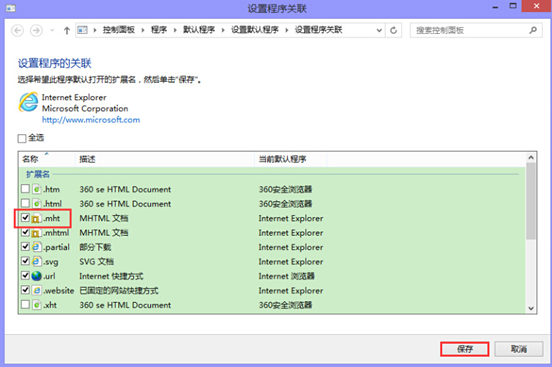Click the Forward navigation arrow
Image resolution: width=552 pixels, height=367 pixels.
(36, 31)
